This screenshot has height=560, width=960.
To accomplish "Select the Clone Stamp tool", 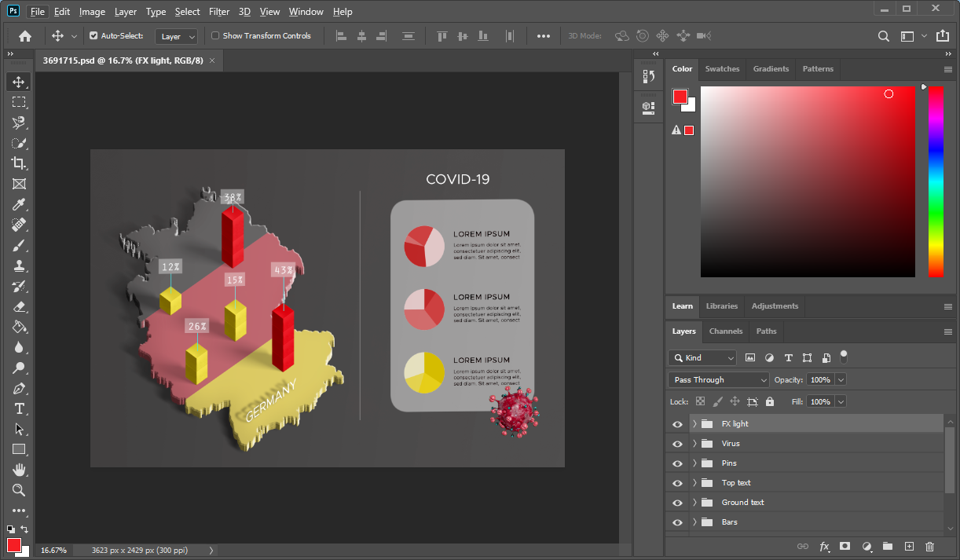I will tap(19, 265).
